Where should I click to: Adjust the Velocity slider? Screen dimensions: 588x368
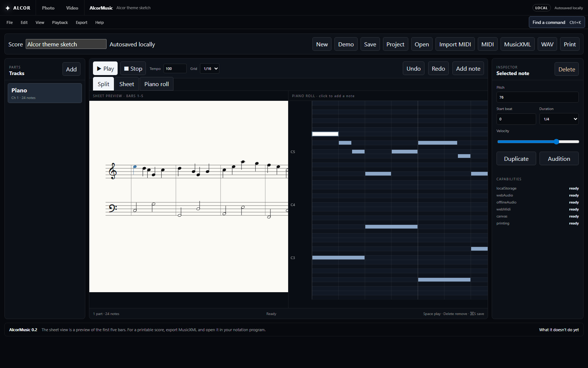[538, 142]
